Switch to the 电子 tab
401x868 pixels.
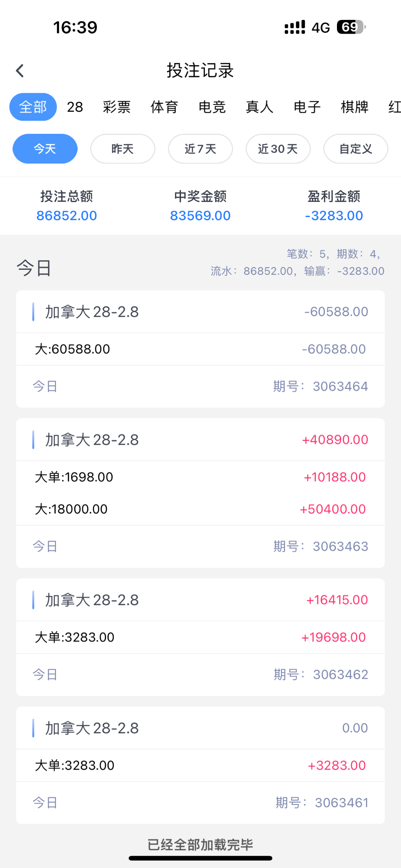(x=307, y=107)
